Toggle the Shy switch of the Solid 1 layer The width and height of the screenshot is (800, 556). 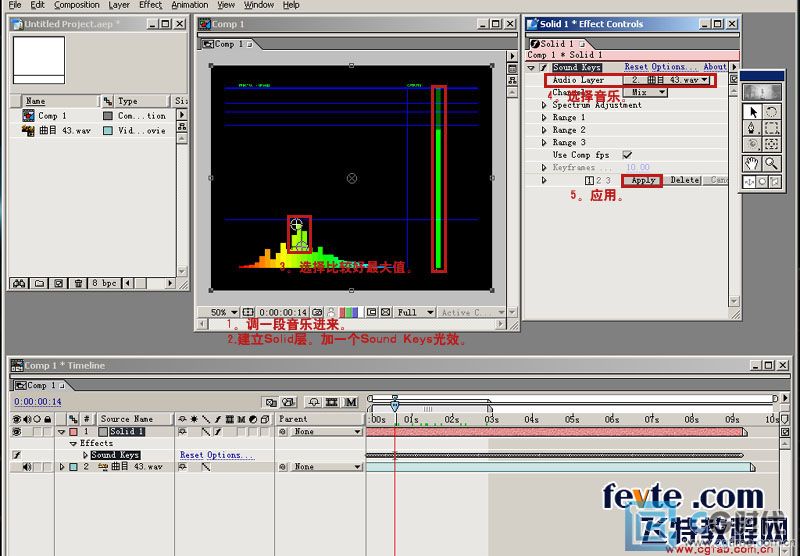click(x=182, y=432)
